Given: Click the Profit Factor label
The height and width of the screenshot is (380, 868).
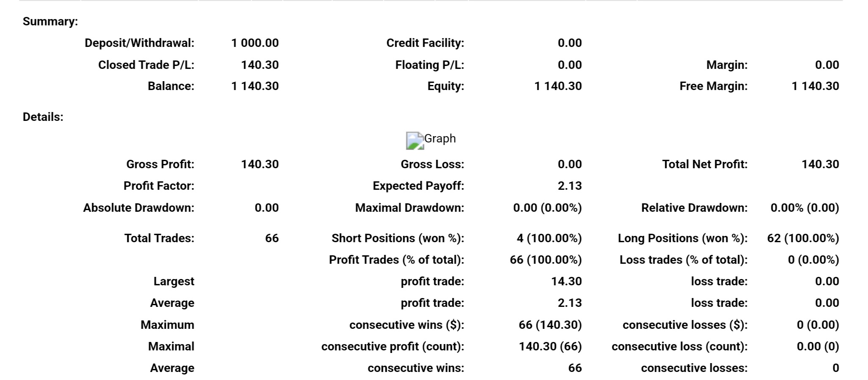Looking at the screenshot, I should tap(159, 186).
